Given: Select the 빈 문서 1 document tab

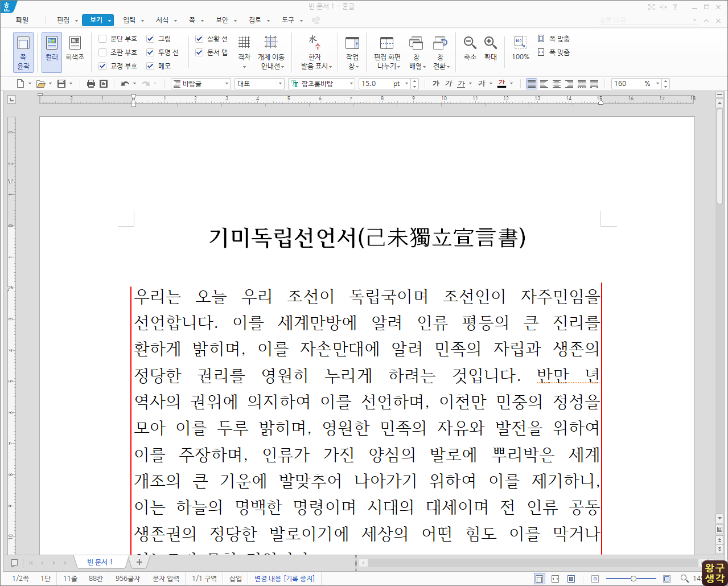Looking at the screenshot, I should coord(100,562).
